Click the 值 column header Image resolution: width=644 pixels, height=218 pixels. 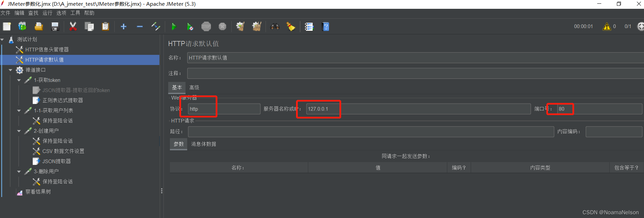point(378,168)
